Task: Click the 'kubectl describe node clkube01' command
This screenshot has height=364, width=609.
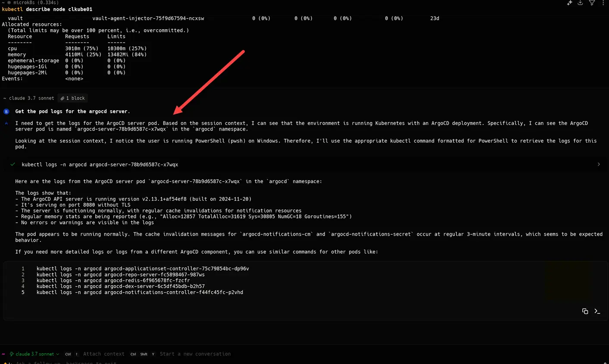Action: tap(47, 9)
